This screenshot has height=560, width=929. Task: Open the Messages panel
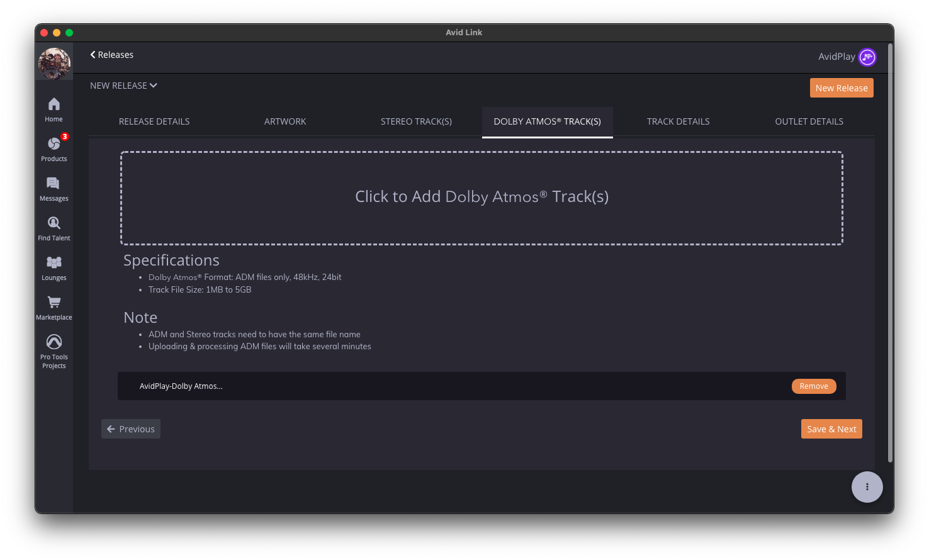coord(53,187)
